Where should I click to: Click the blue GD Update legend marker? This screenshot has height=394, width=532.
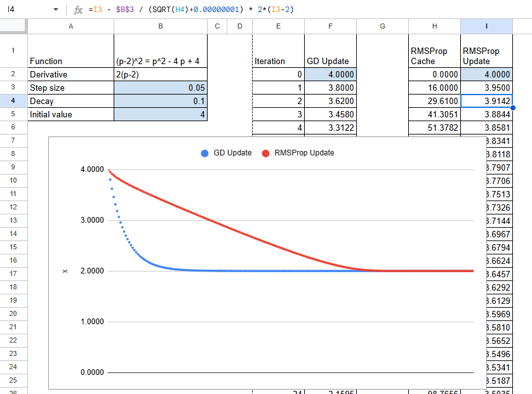204,154
